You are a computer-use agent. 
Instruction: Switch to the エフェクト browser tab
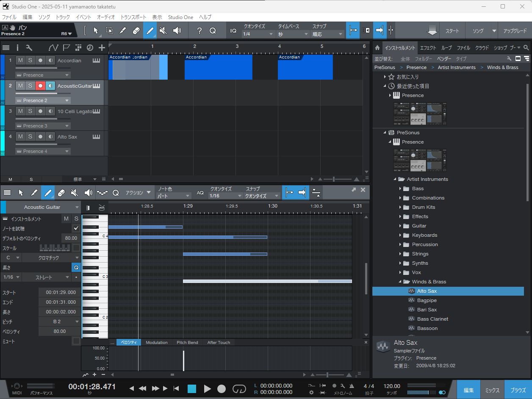coord(428,48)
